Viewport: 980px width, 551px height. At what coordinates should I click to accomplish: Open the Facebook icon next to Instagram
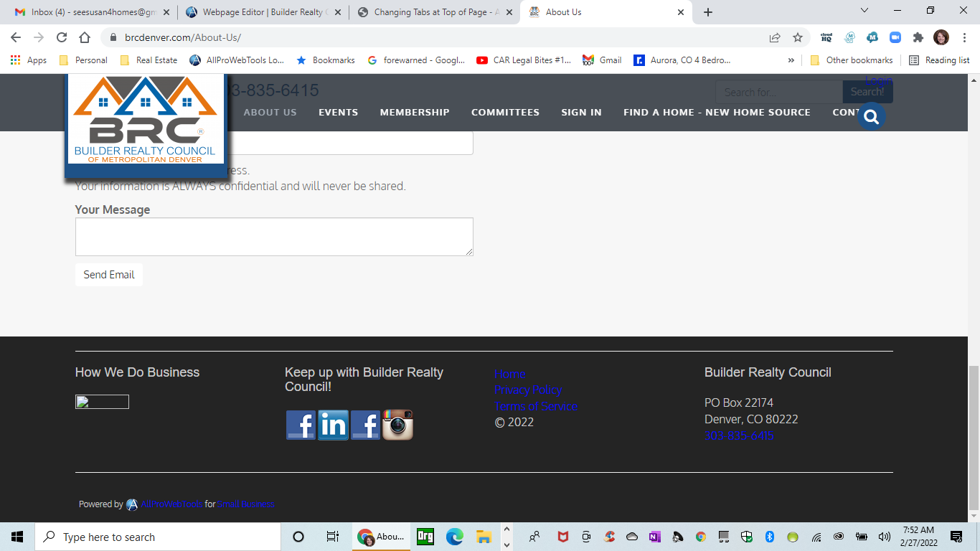365,425
